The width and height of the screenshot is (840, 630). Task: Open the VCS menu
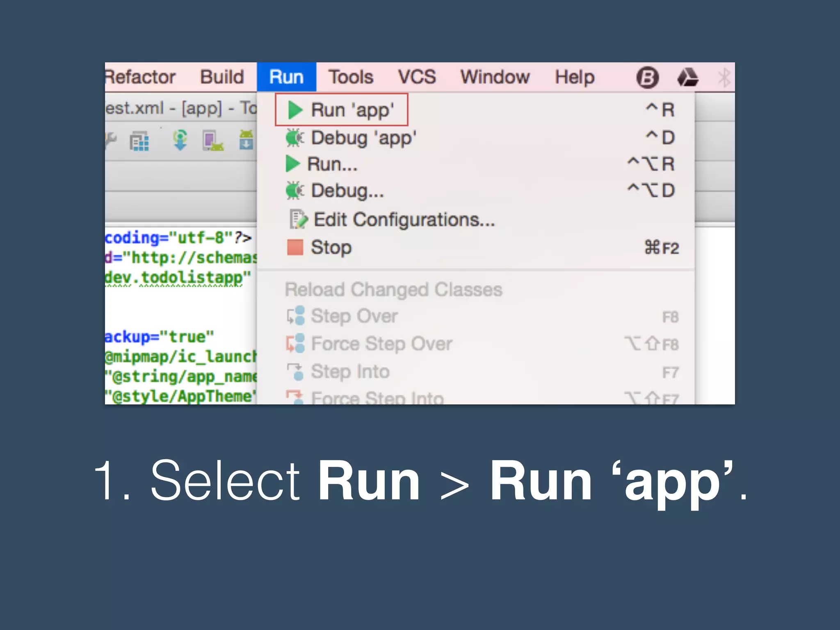point(417,77)
